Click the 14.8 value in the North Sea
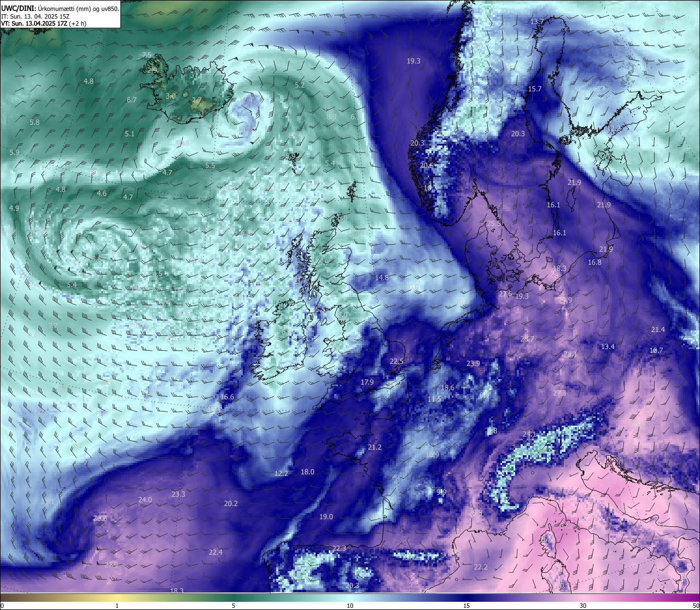Screen dimensions: 700x610 click(x=382, y=278)
